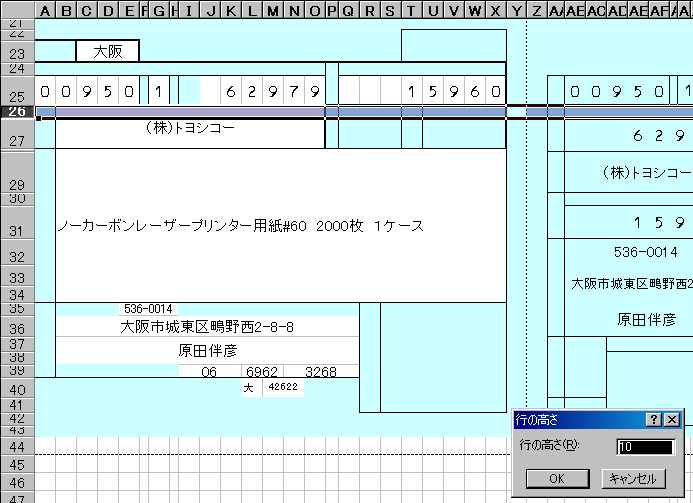Screen dimensions: 693x503
Task: Click the cell containing 大阪
Action: point(108,51)
